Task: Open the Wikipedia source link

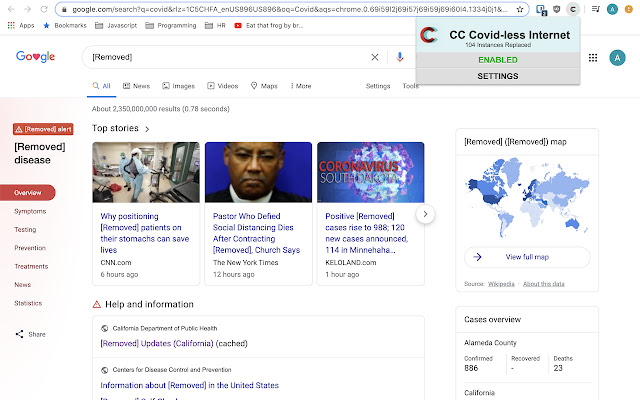Action: click(x=501, y=284)
